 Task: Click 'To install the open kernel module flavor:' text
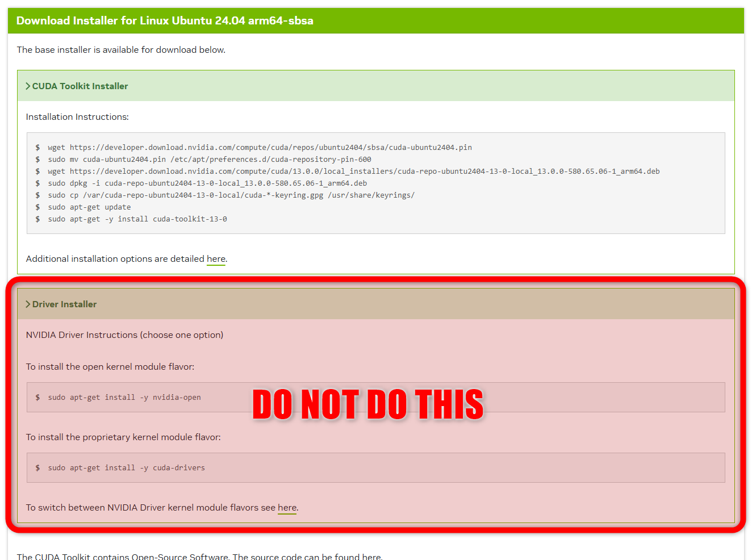click(x=110, y=367)
